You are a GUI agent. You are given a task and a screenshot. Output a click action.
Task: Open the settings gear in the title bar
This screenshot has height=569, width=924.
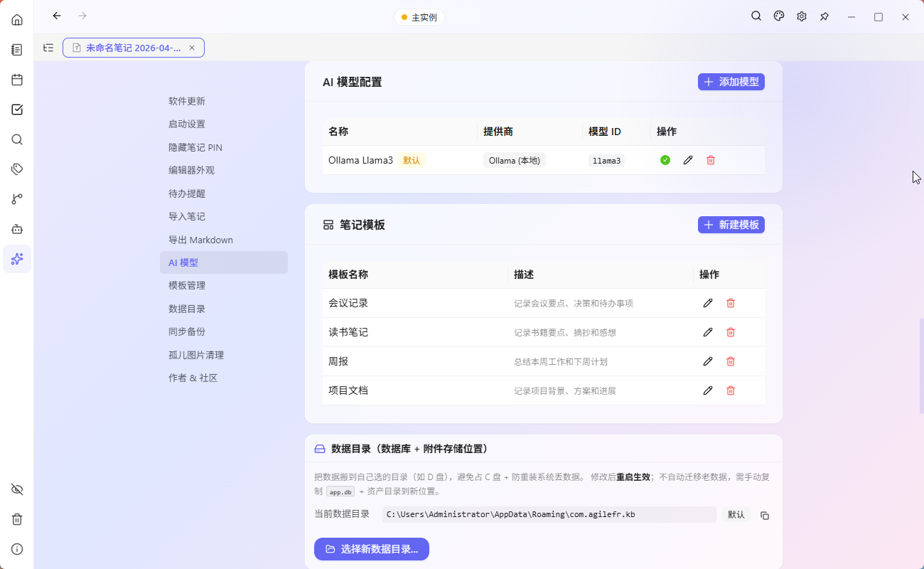click(802, 16)
